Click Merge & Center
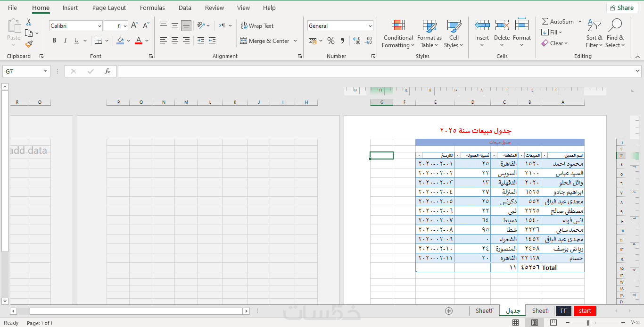Image resolution: width=644 pixels, height=327 pixels. point(264,41)
